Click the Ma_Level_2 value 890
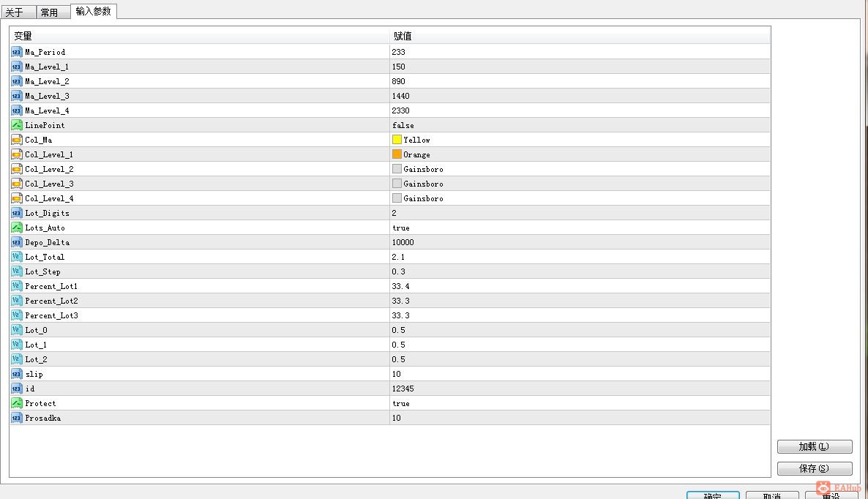Viewport: 868px width, 499px height. point(399,81)
